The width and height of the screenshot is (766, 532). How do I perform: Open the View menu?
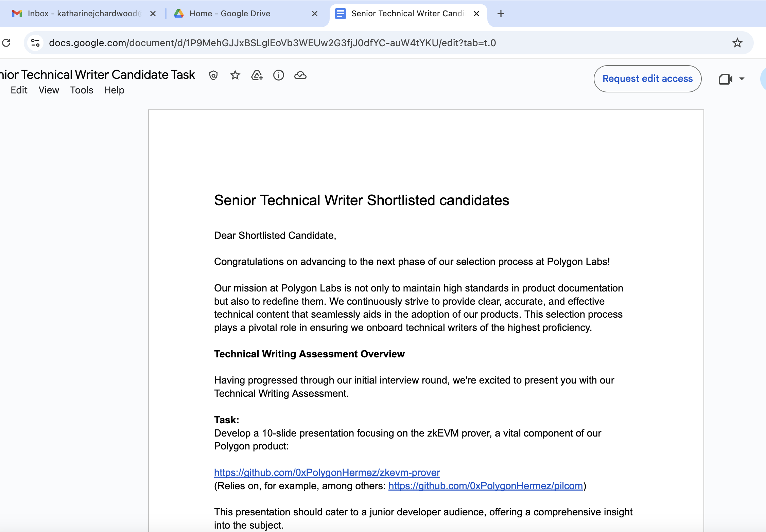[x=49, y=90]
